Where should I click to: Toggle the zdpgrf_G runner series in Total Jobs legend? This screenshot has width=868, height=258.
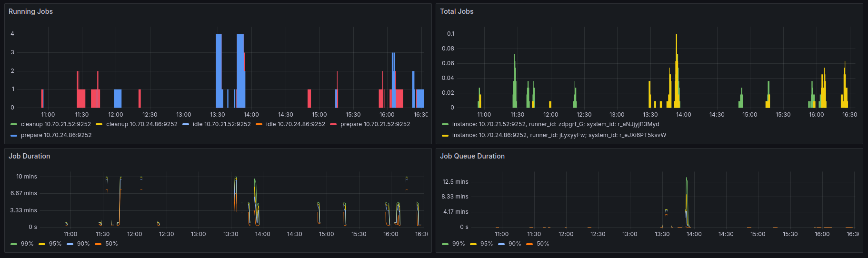[556, 124]
